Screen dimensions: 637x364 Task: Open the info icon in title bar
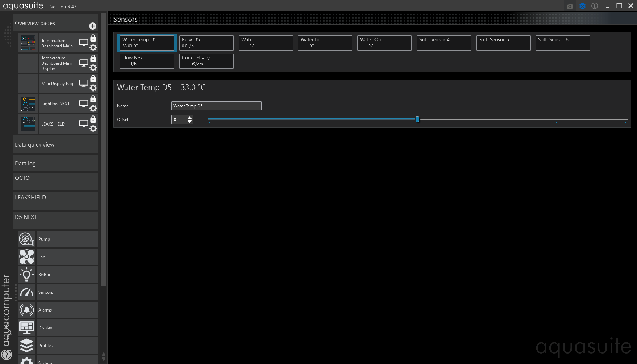point(595,6)
